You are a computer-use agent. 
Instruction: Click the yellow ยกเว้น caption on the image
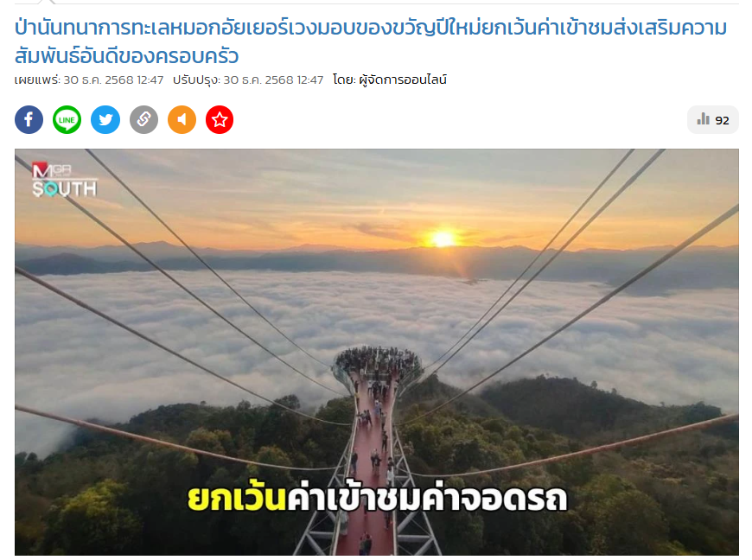point(237,498)
